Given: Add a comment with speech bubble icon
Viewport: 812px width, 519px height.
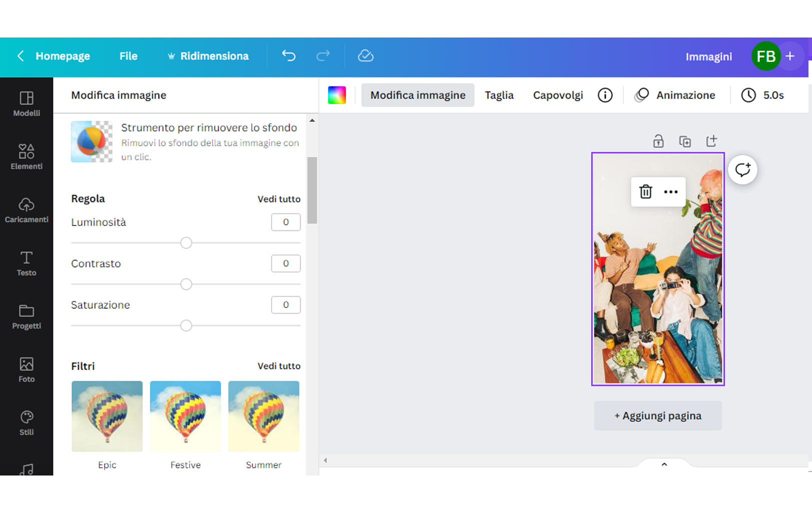Looking at the screenshot, I should coord(742,170).
